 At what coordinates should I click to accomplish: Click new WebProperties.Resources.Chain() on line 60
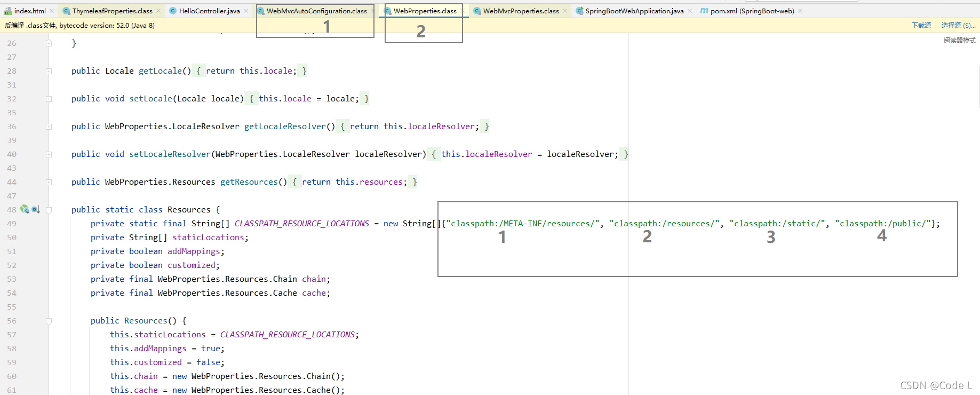(258, 376)
